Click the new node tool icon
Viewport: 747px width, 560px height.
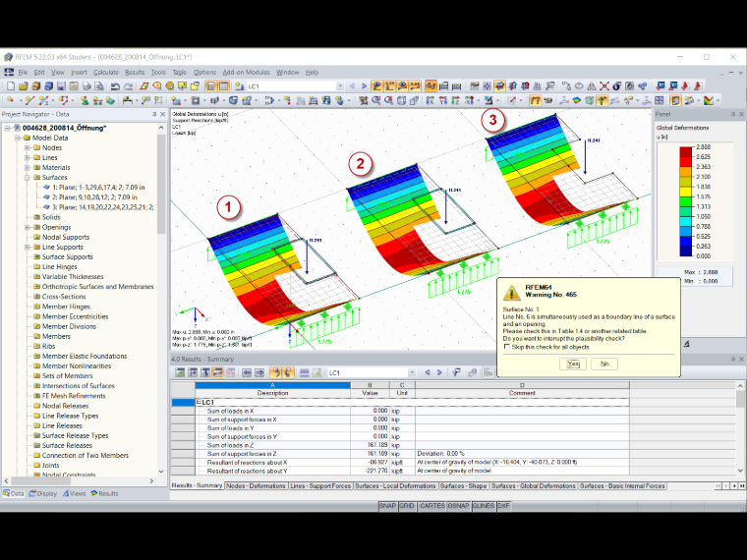pos(11,100)
